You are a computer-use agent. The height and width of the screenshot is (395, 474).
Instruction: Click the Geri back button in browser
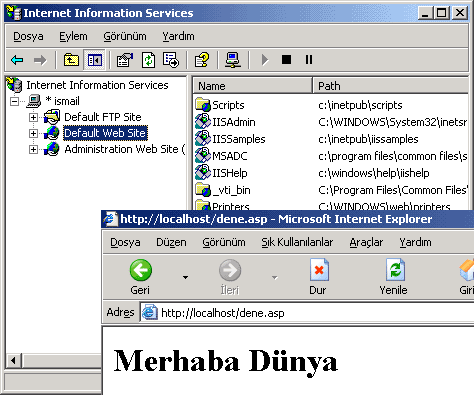pos(140,277)
